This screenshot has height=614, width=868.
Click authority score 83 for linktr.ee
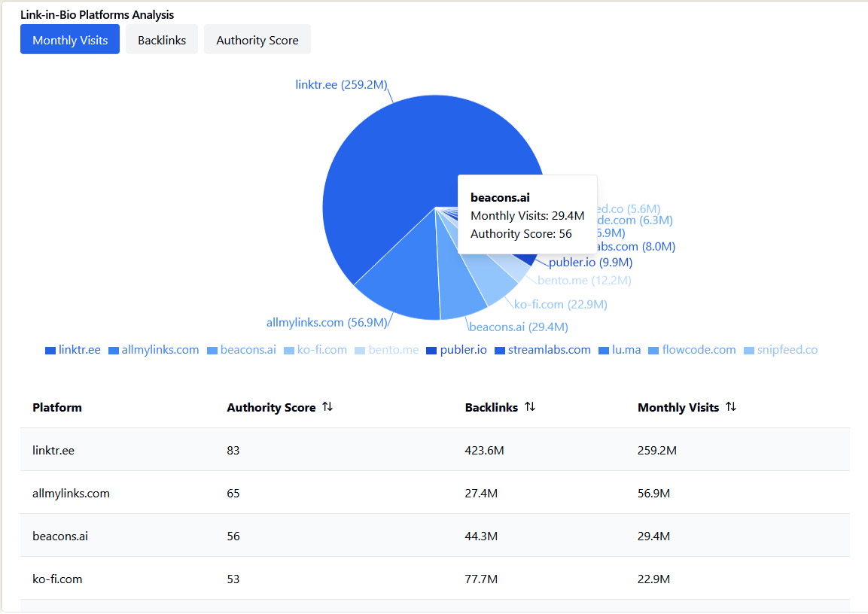click(x=233, y=450)
